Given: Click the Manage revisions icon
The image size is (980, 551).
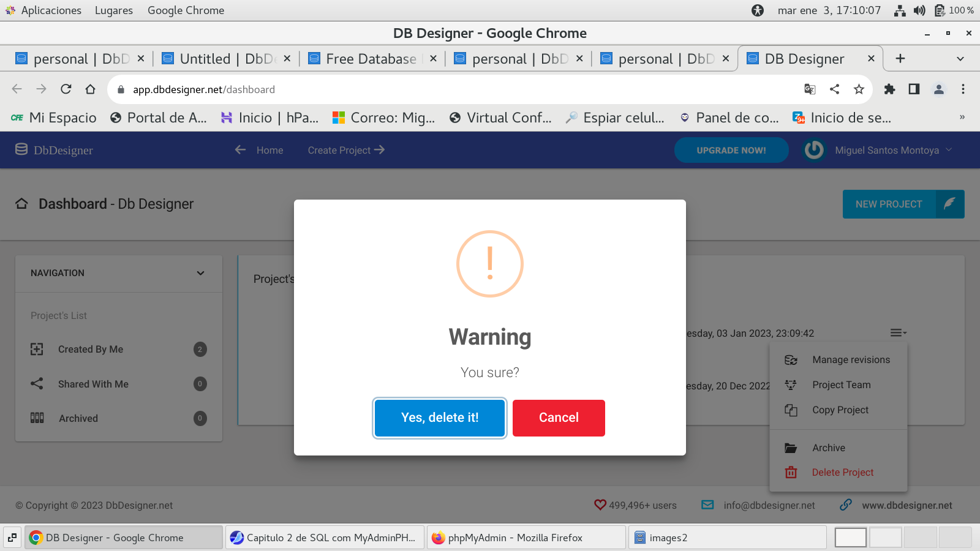Looking at the screenshot, I should (x=791, y=360).
